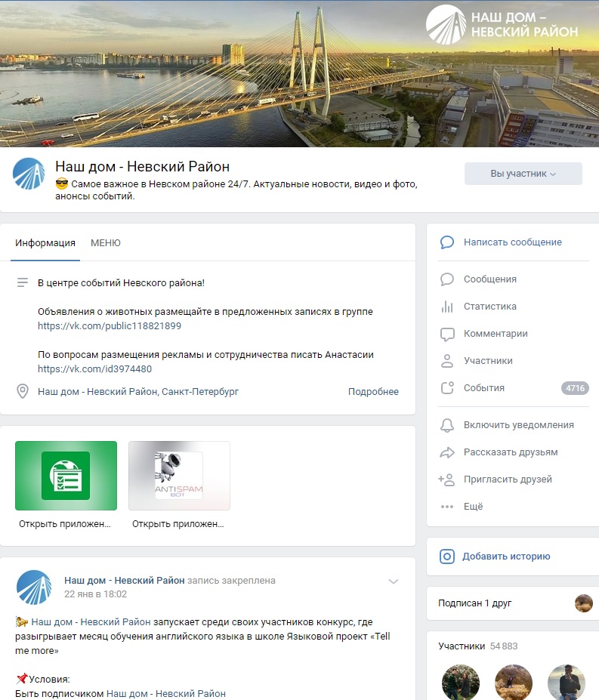Switch to the Информация tab
Image resolution: width=599 pixels, height=700 pixels.
tap(45, 243)
